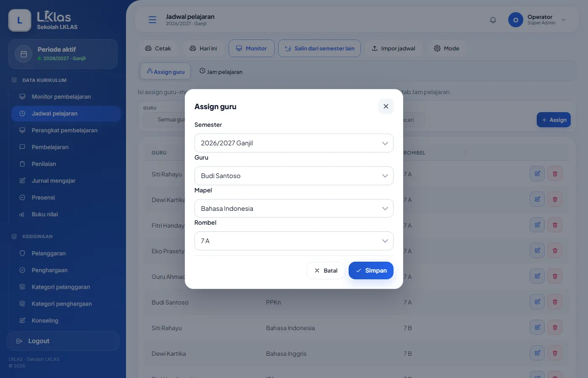Open Kategori pelanggaran in sidebar

pyautogui.click(x=66, y=287)
